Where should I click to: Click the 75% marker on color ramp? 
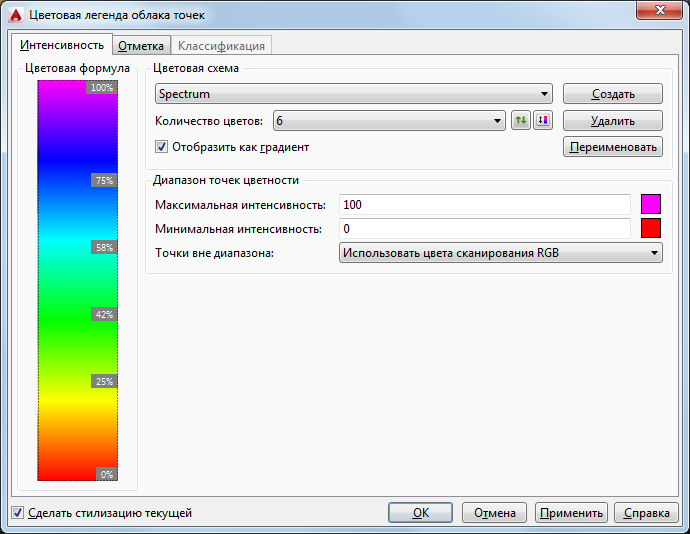click(104, 180)
